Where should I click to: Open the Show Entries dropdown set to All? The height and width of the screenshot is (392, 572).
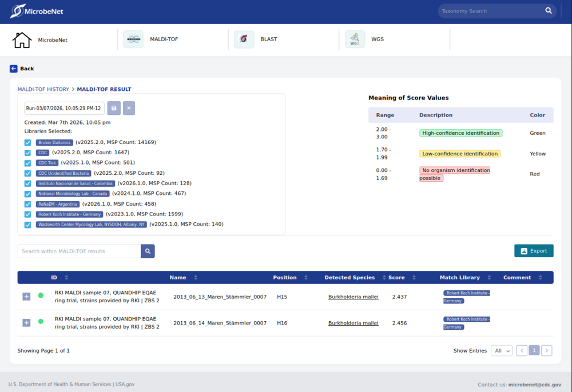coord(502,350)
